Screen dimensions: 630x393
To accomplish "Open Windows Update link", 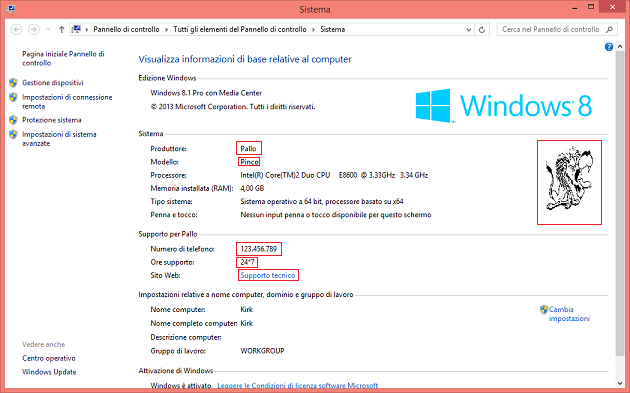I will click(49, 372).
